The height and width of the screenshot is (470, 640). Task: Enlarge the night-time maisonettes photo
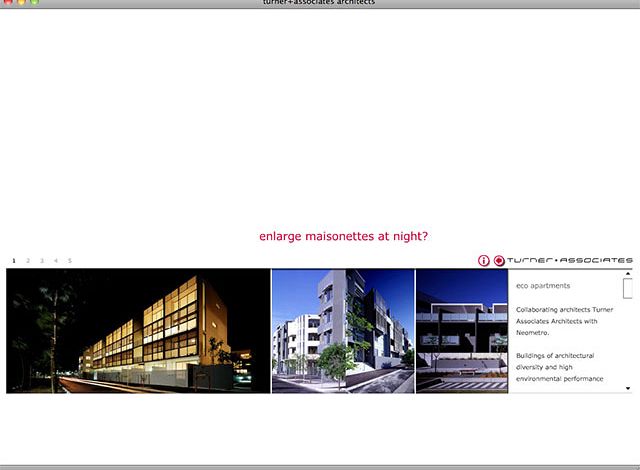[138, 330]
